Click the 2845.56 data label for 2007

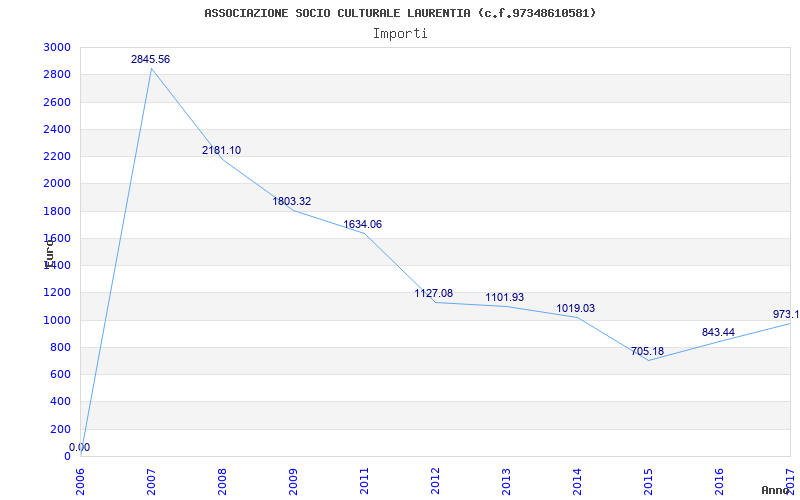[x=151, y=59]
